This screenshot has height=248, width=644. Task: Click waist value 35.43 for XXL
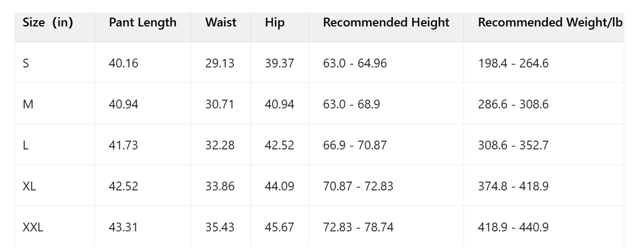[x=219, y=227]
